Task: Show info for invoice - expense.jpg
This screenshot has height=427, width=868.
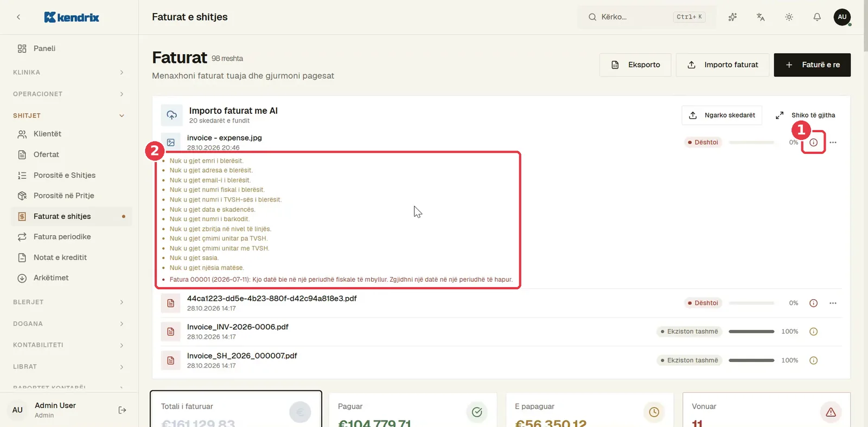Action: pos(813,143)
